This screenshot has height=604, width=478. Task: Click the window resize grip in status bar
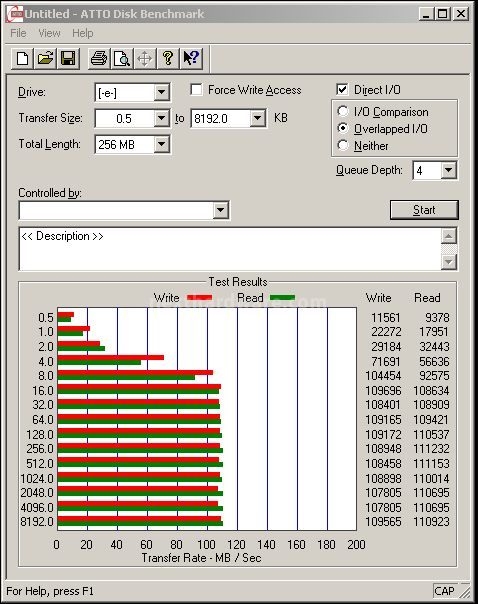point(465,592)
